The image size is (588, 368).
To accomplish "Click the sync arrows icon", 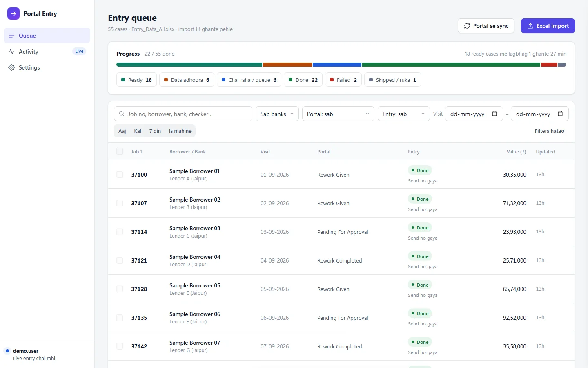I will 467,26.
